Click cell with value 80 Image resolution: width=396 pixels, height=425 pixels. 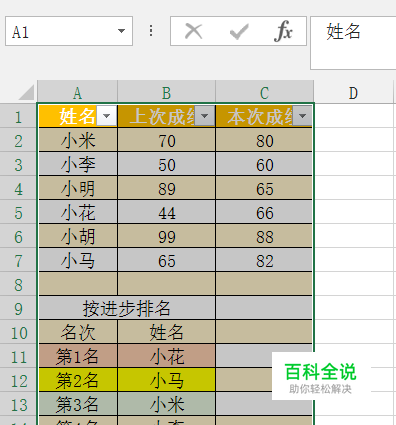pos(264,141)
